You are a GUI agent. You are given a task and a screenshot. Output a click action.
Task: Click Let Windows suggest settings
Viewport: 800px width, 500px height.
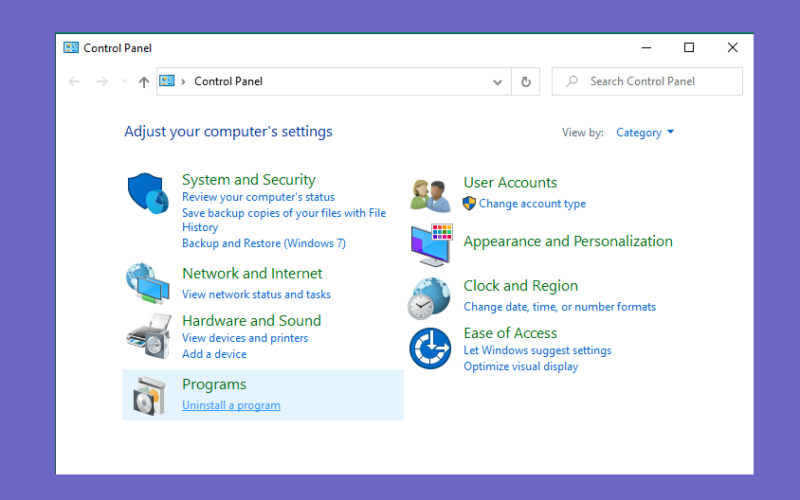537,351
